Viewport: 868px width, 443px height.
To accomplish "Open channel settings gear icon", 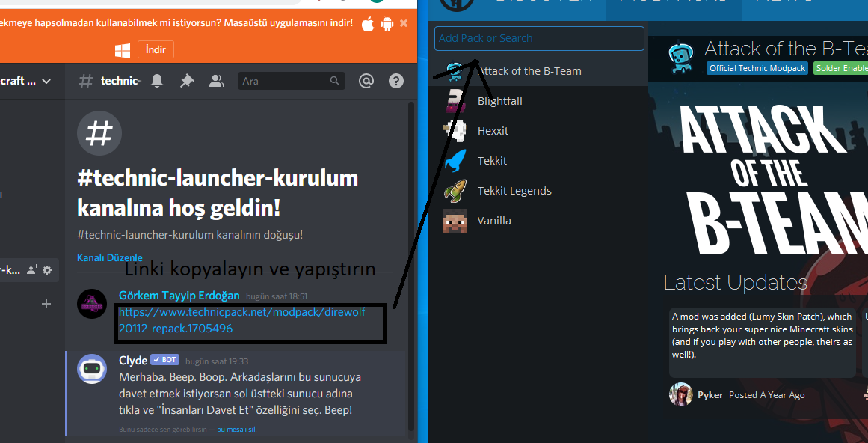I will (x=47, y=269).
